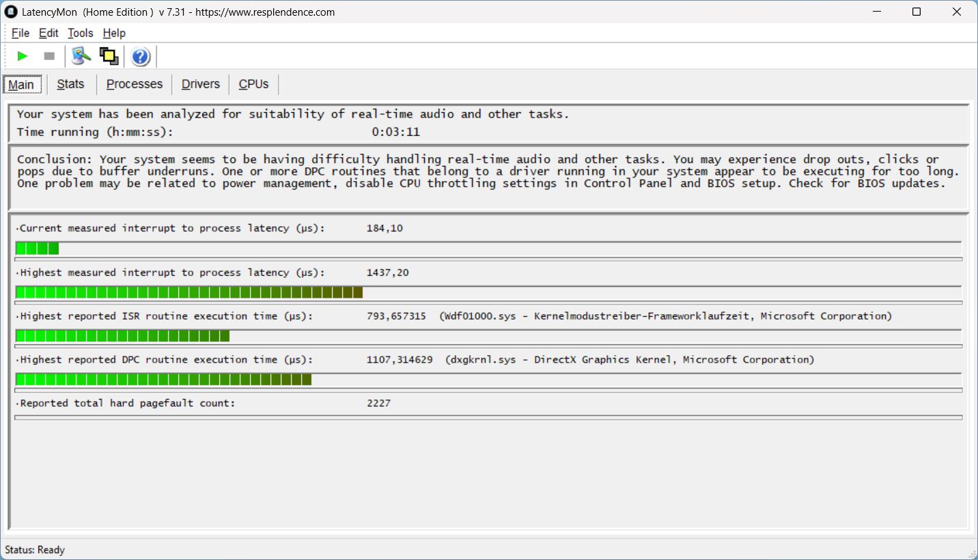Switch to the CPUs tab
Screen dimensions: 978x560
coord(253,84)
